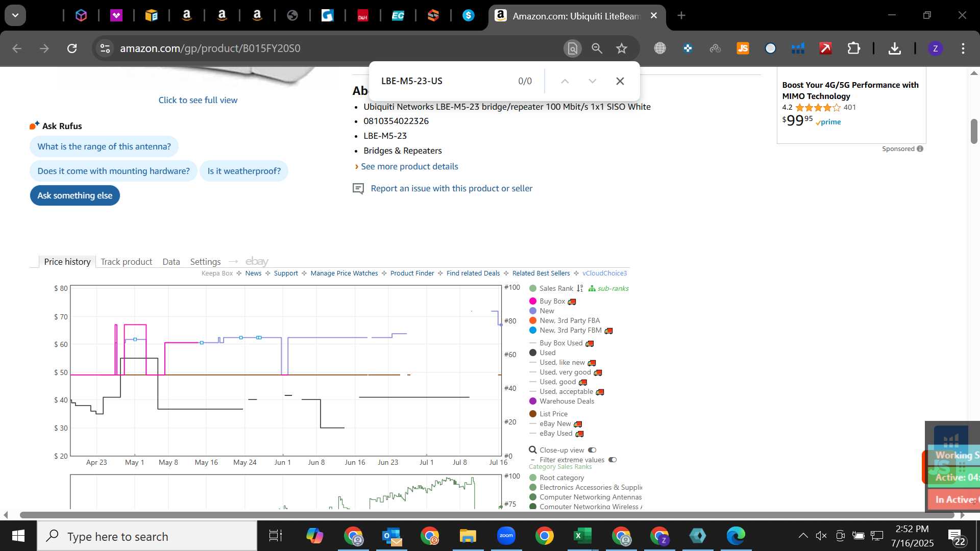Open Find related Deals link
The image size is (980, 551).
(473, 273)
